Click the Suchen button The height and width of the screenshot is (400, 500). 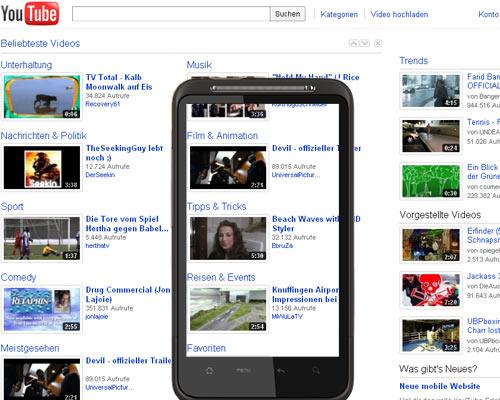[x=288, y=14]
